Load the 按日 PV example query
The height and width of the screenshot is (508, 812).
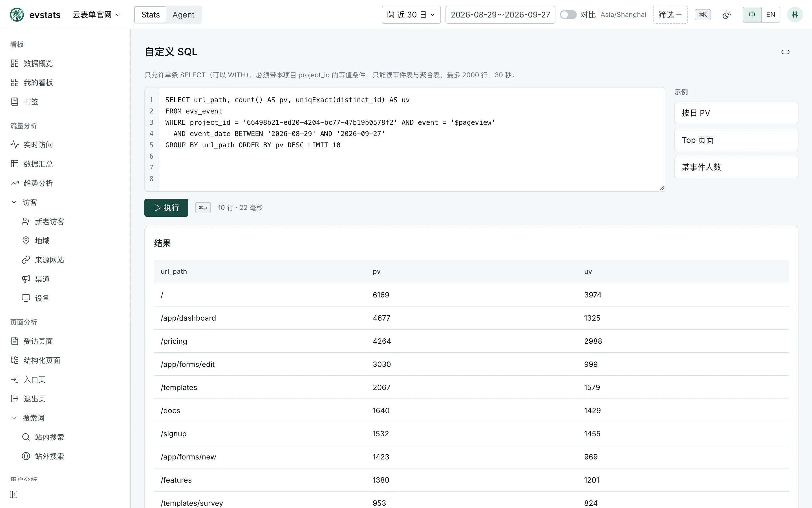tap(736, 113)
